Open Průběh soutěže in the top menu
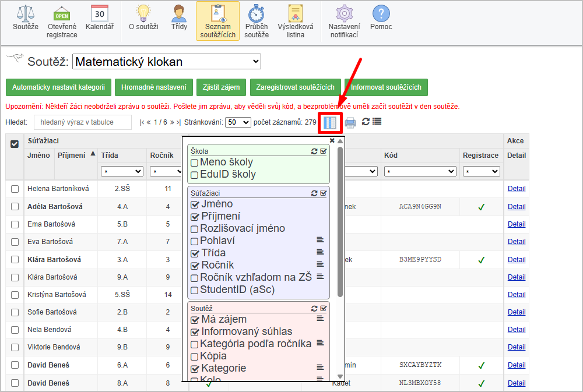 click(x=257, y=22)
